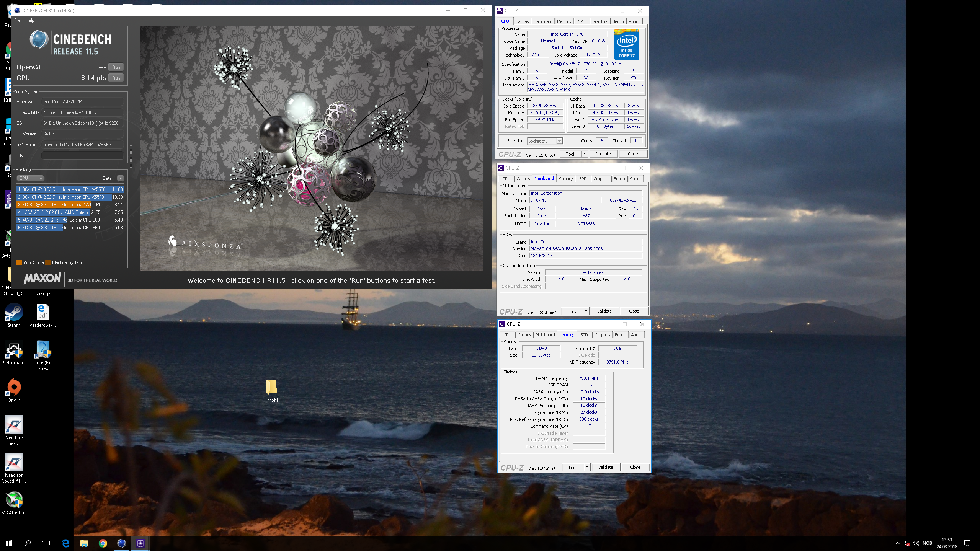This screenshot has height=551, width=980.
Task: Click the rendered scene image in Cinebench
Action: [312, 148]
